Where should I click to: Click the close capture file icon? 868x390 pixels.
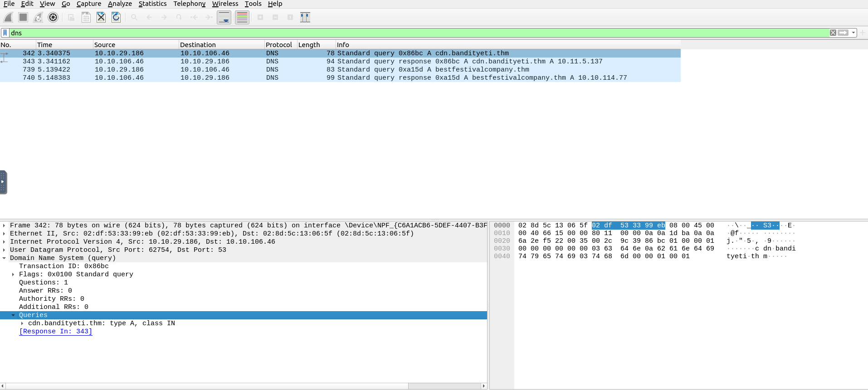click(101, 17)
